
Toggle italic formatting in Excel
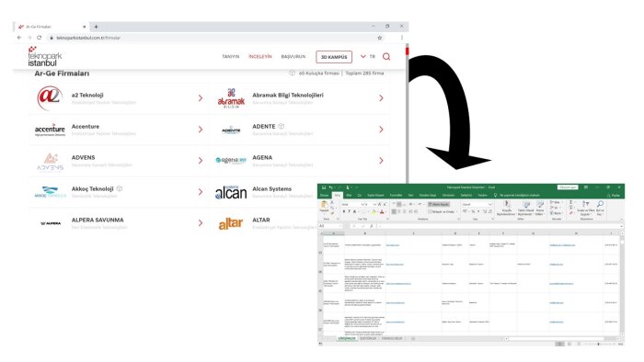pos(349,211)
